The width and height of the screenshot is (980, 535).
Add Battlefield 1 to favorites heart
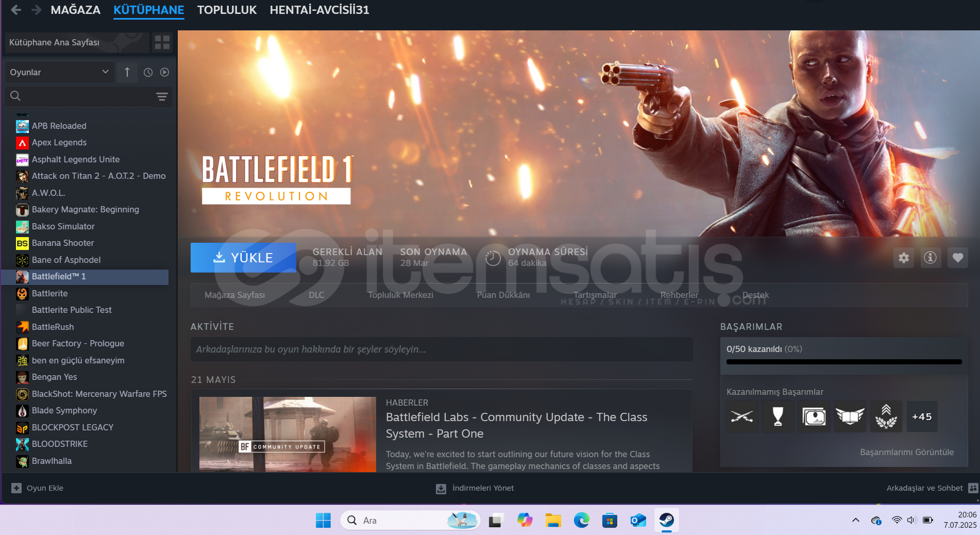pyautogui.click(x=958, y=258)
